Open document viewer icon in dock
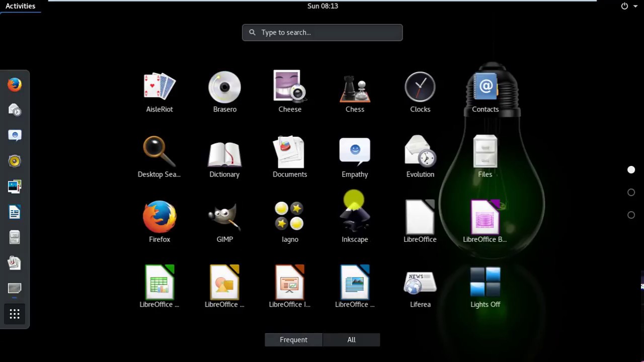The image size is (644, 362). point(15,263)
